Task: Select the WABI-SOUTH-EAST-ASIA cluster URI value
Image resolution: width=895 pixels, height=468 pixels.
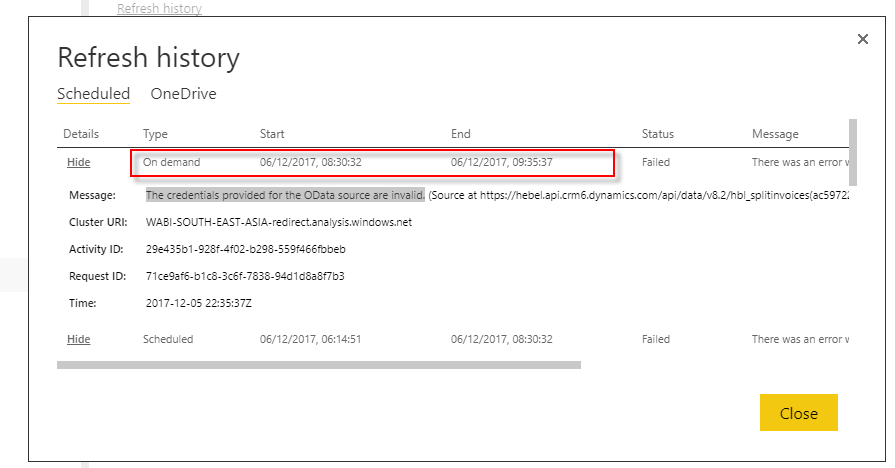Action: click(x=279, y=222)
